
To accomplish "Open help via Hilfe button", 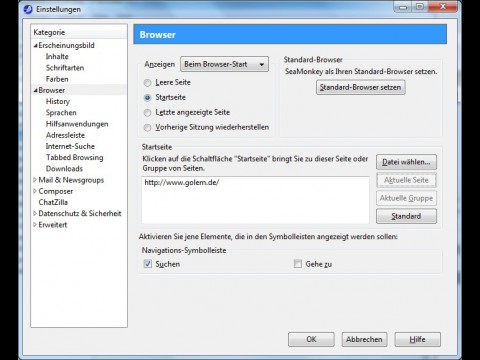I will pos(418,339).
